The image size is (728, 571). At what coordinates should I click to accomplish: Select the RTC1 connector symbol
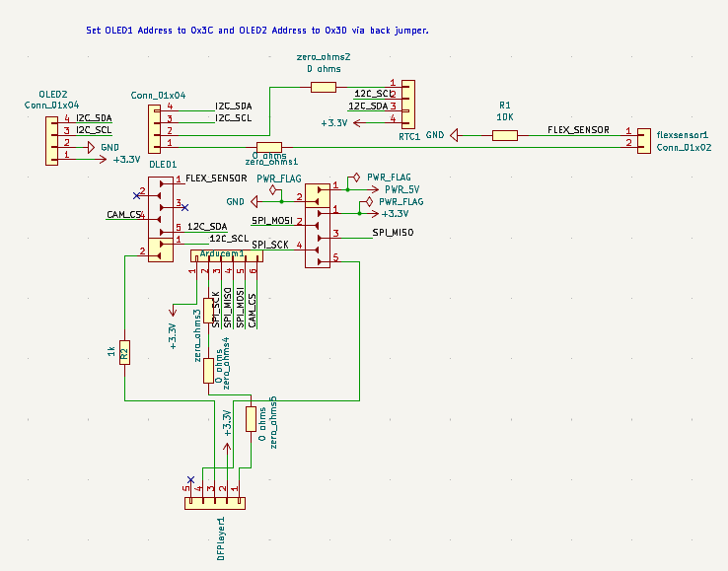coord(408,105)
